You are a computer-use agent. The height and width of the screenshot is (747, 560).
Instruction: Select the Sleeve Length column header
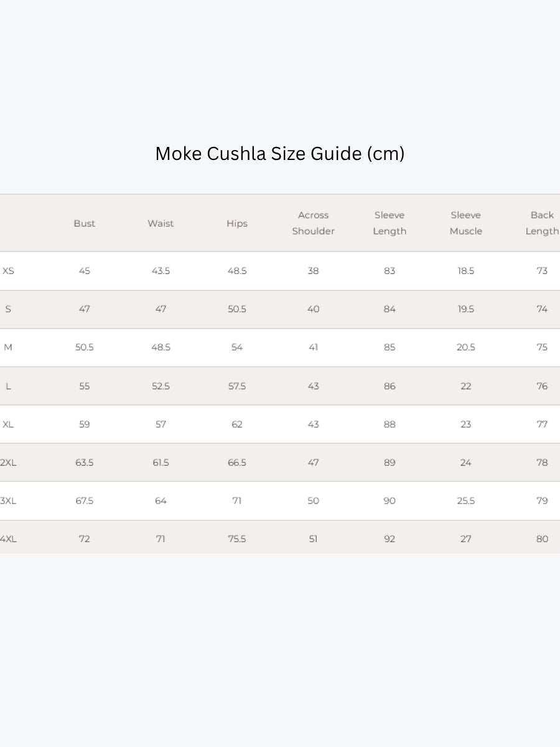click(x=390, y=223)
